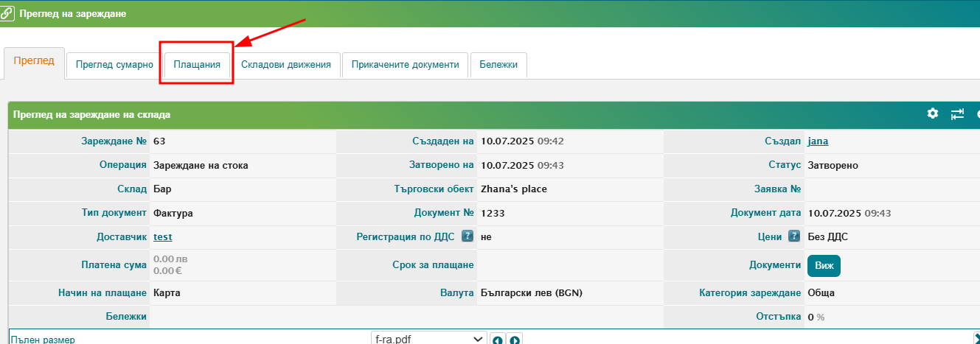
Task: Switch to the Бележки tab
Action: click(x=498, y=65)
